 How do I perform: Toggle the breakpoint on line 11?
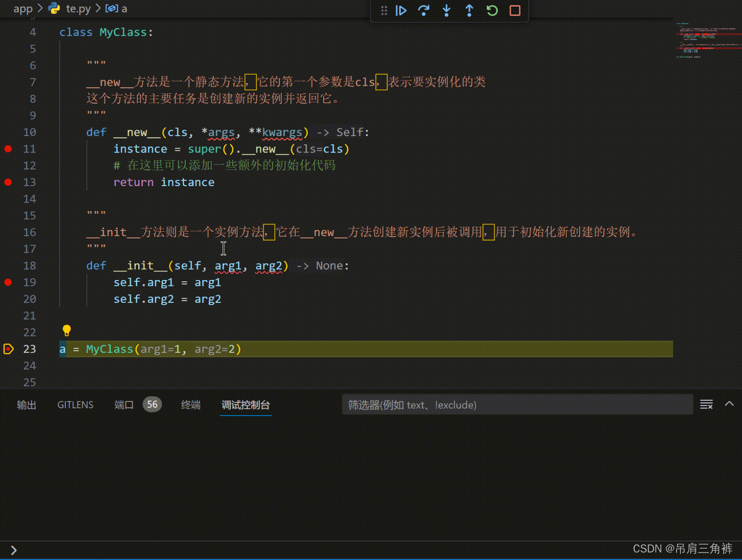[x=8, y=149]
